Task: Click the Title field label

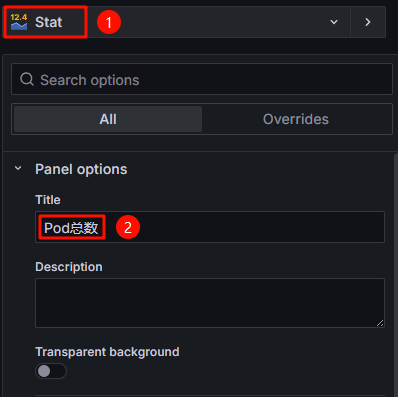Action: click(48, 200)
